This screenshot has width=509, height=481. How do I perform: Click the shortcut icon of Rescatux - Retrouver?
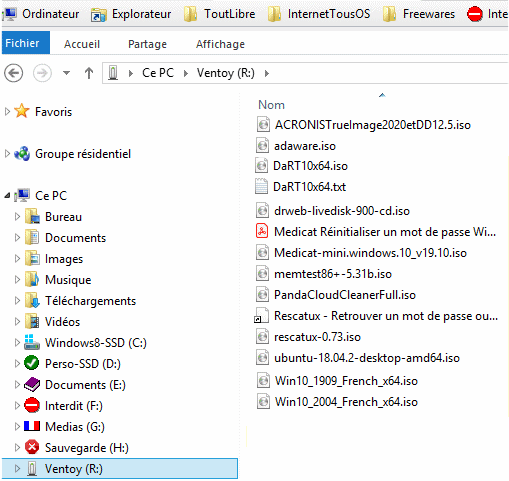pyautogui.click(x=262, y=315)
